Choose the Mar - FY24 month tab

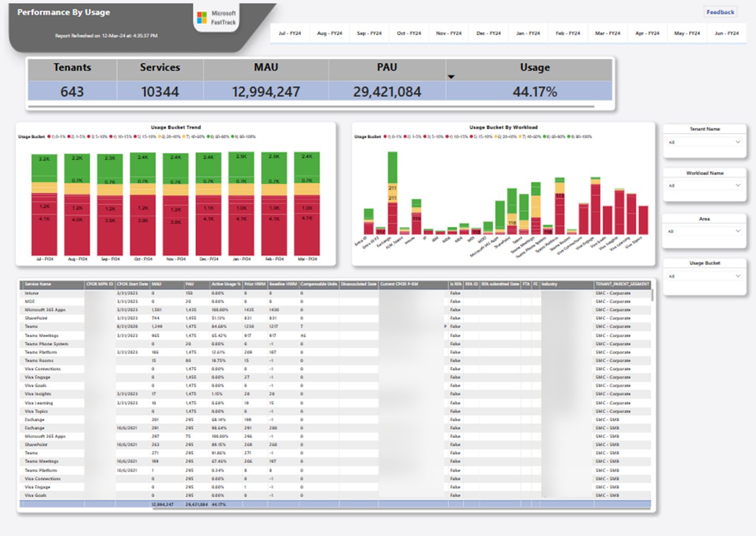click(x=607, y=33)
